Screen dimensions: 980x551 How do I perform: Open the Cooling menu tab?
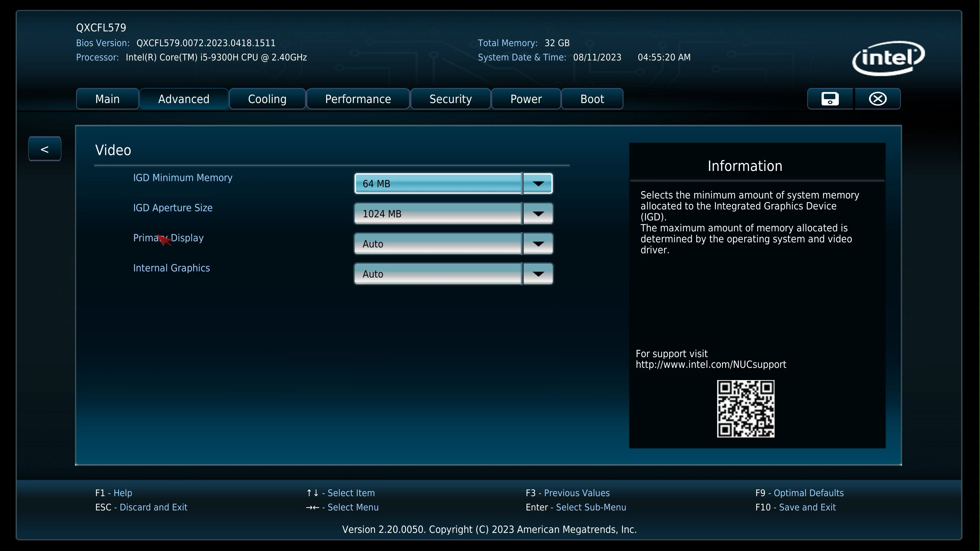click(267, 99)
